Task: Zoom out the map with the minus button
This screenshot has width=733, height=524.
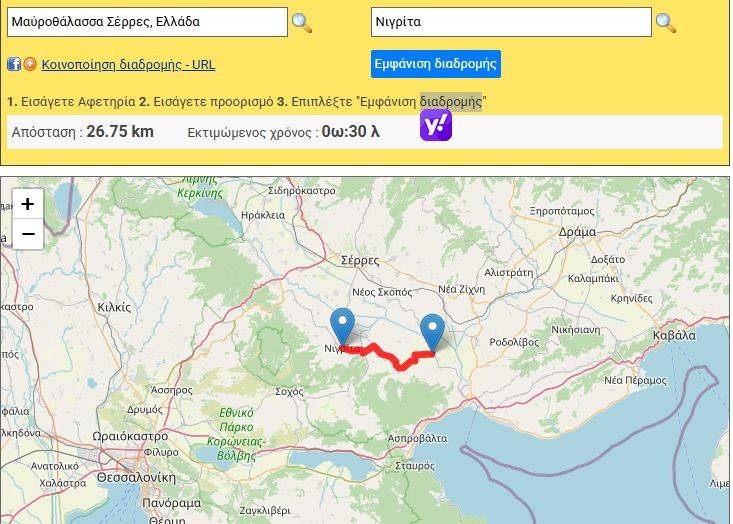Action: (27, 235)
